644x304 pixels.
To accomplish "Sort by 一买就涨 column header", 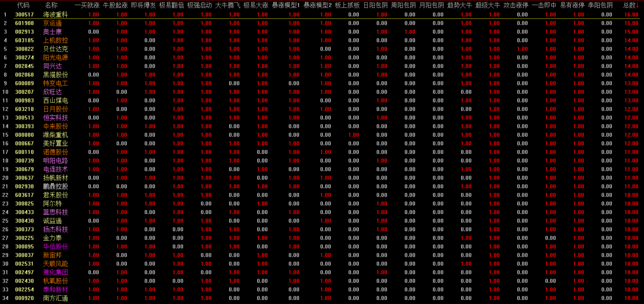I will click(x=87, y=5).
